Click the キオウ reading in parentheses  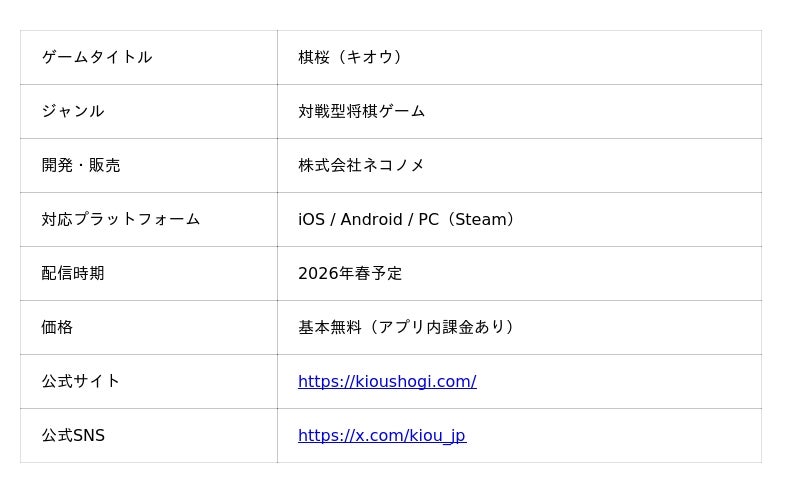[370, 57]
